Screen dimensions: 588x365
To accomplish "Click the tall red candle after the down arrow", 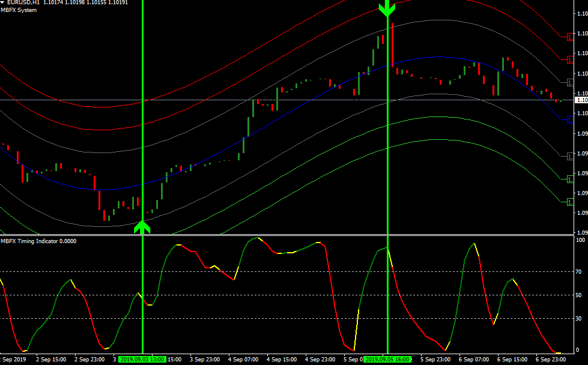I will click(392, 45).
